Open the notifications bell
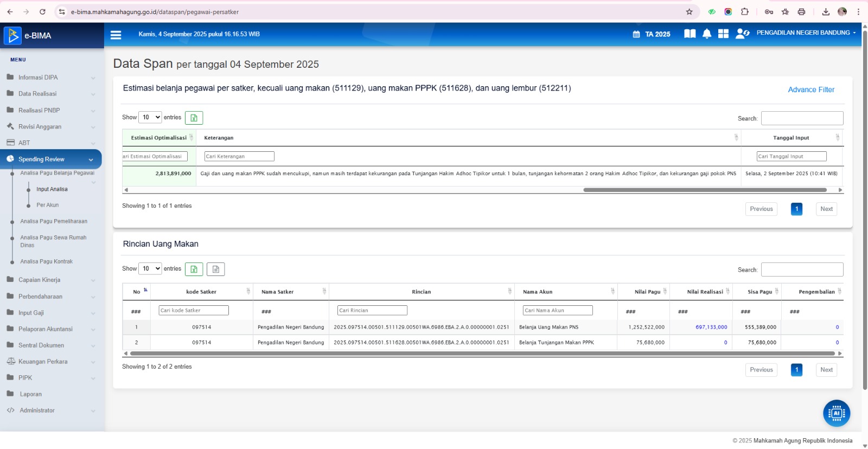Image resolution: width=868 pixels, height=449 pixels. click(x=706, y=34)
